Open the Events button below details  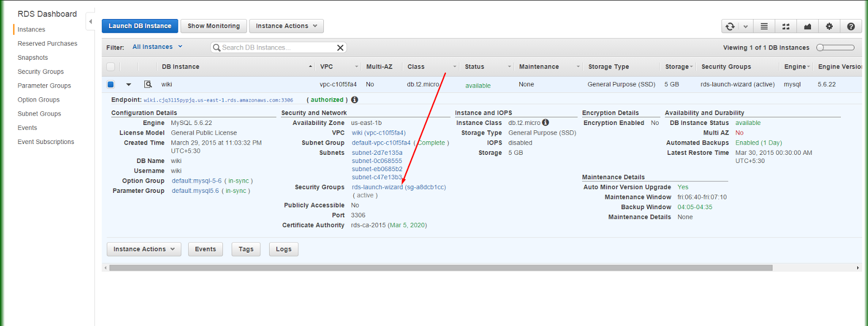pyautogui.click(x=206, y=249)
